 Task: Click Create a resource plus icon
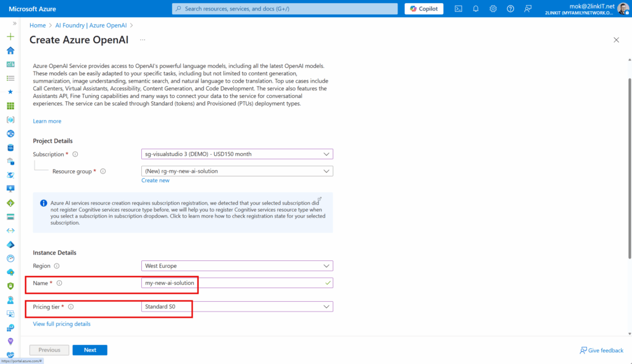10,36
